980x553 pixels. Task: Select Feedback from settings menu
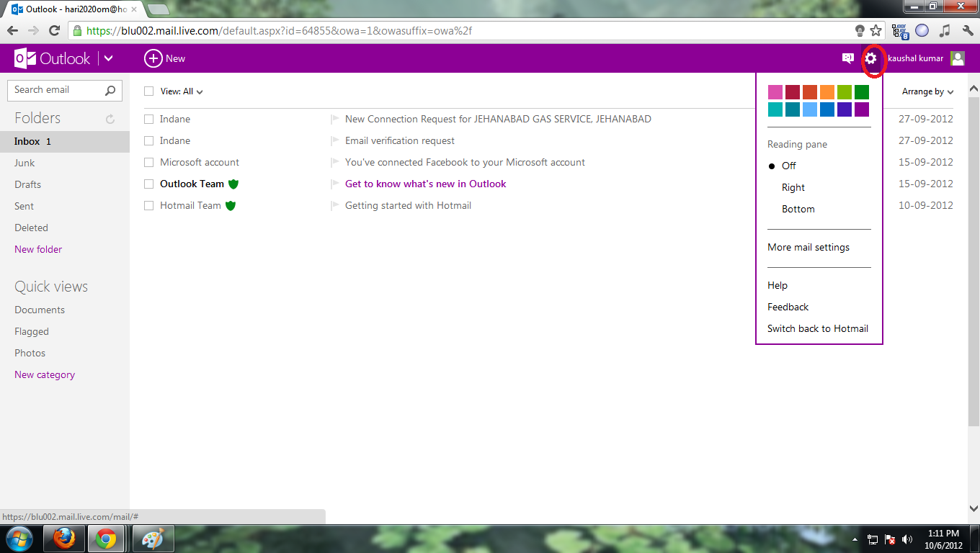[x=788, y=307]
